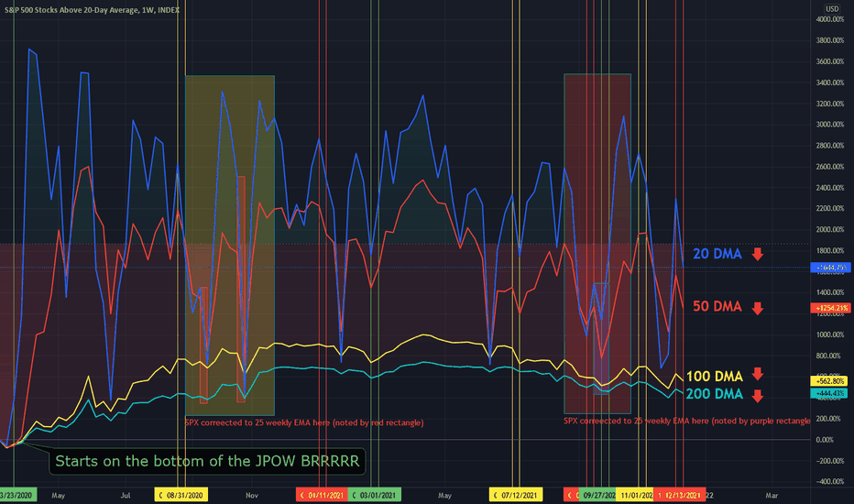Click the 2000.00% price axis label

(x=830, y=230)
